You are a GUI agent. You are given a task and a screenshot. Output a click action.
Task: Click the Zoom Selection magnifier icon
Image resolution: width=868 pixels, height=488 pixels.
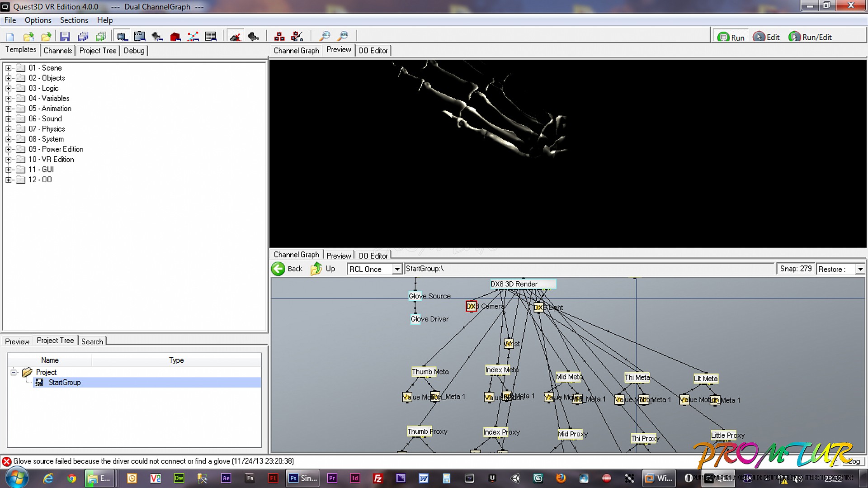tap(343, 36)
